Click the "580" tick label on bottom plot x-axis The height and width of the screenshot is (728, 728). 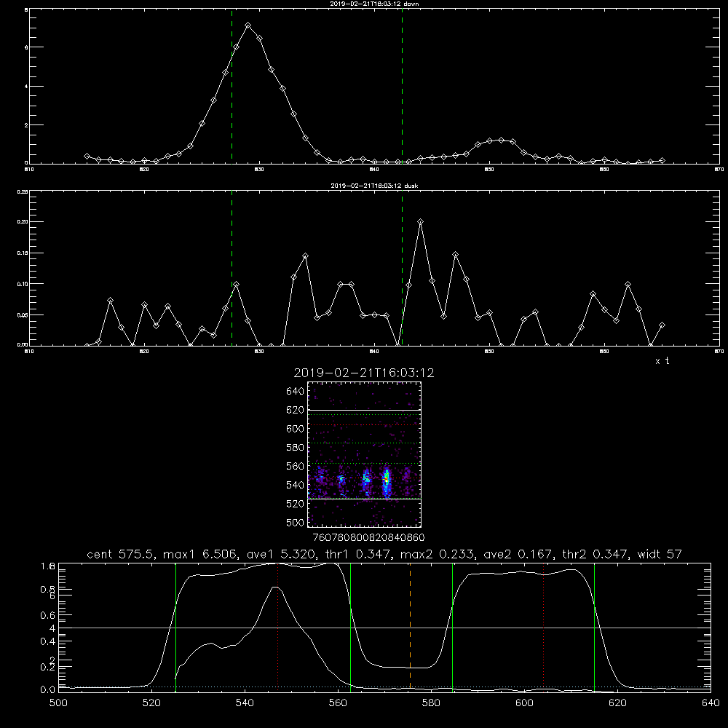point(431,703)
